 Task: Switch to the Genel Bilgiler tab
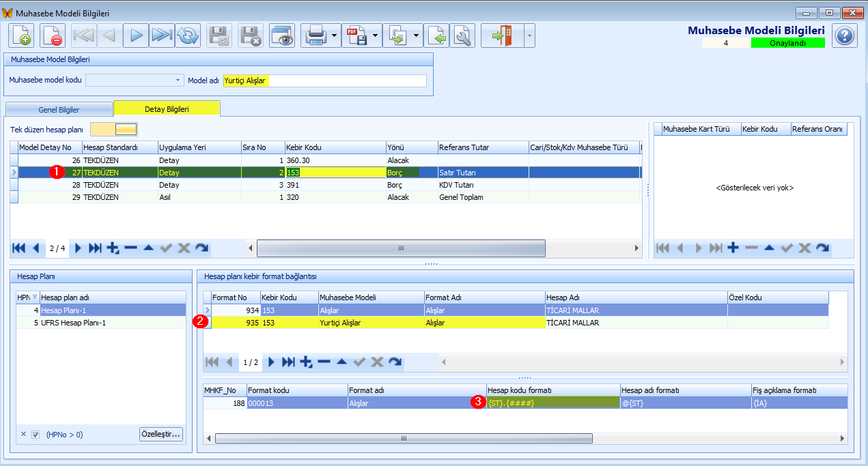58,109
